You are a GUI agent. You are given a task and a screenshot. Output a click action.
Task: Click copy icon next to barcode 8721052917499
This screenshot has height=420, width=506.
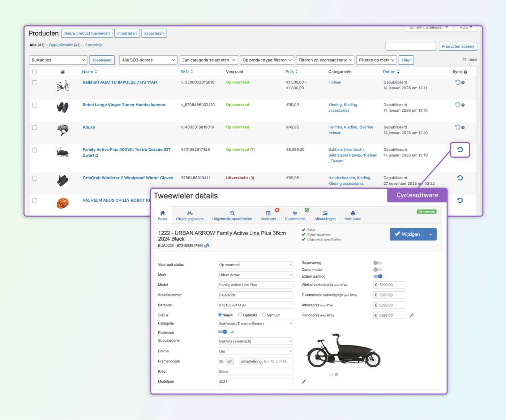pos(207,246)
